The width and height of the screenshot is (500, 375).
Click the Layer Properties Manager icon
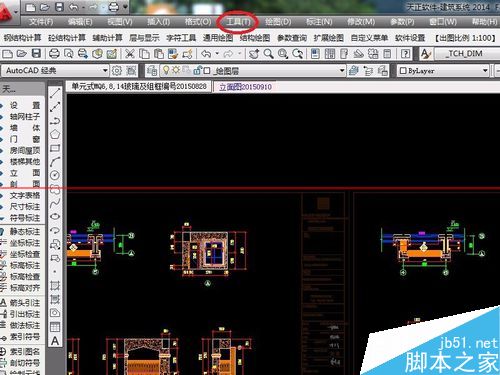[152, 71]
